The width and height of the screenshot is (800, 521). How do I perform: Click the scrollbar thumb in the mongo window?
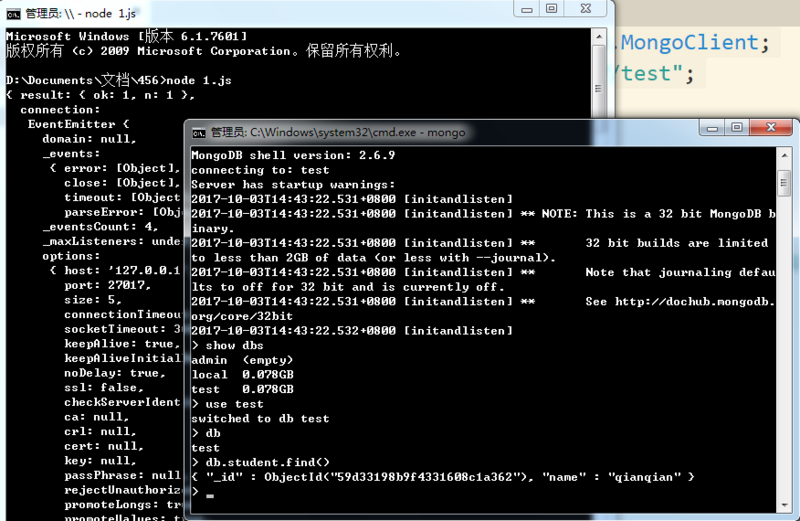click(x=784, y=183)
